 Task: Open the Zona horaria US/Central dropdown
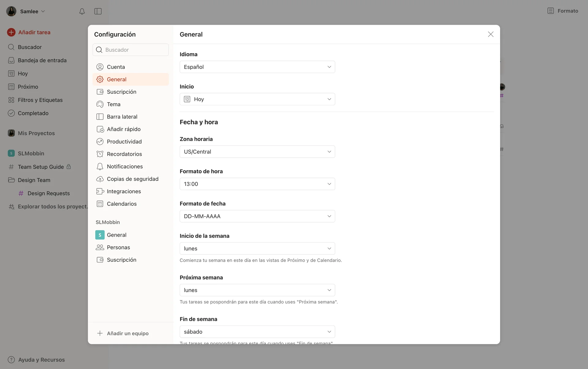pyautogui.click(x=257, y=152)
